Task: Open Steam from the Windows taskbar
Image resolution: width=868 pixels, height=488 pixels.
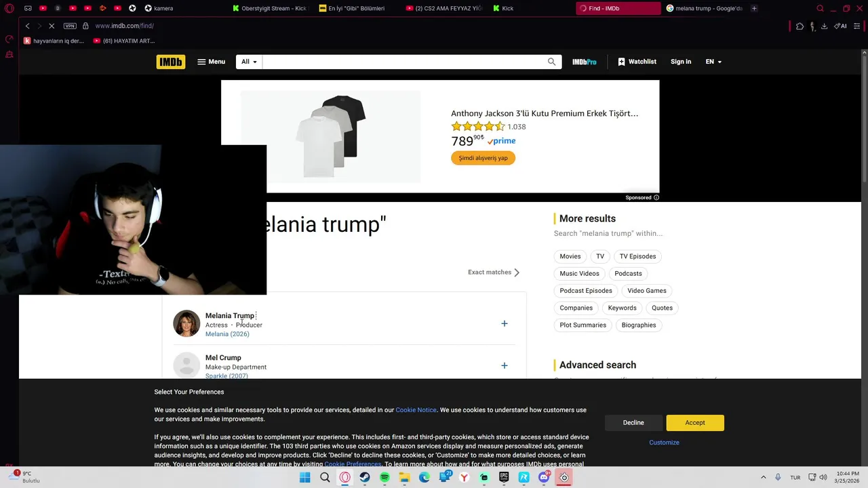Action: click(x=365, y=477)
